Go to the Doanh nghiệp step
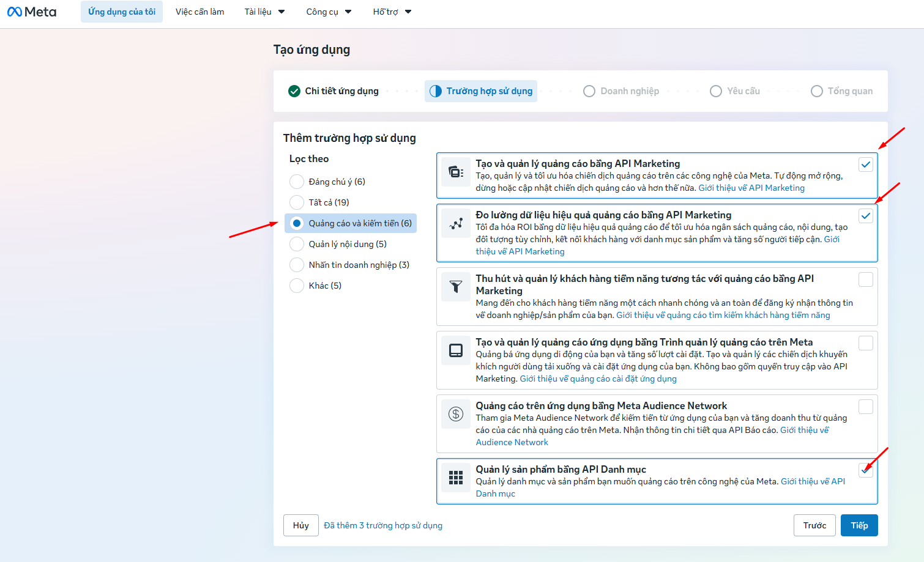 [621, 91]
